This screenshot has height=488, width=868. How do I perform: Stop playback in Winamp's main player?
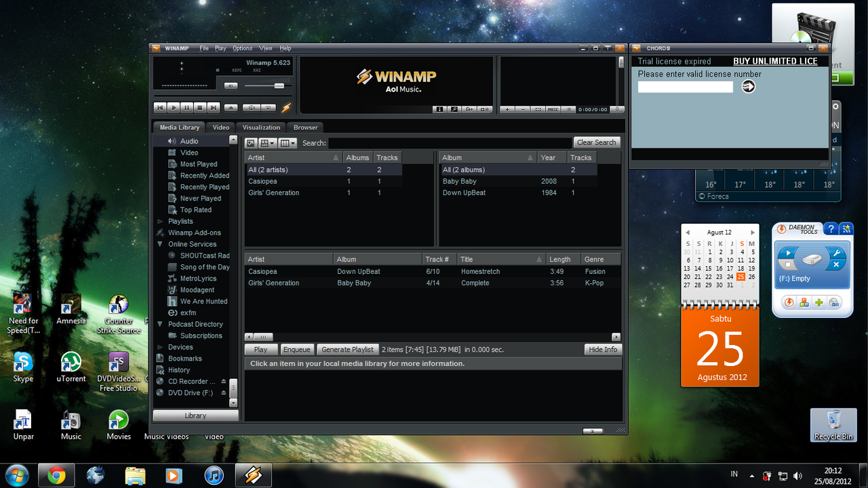click(200, 108)
